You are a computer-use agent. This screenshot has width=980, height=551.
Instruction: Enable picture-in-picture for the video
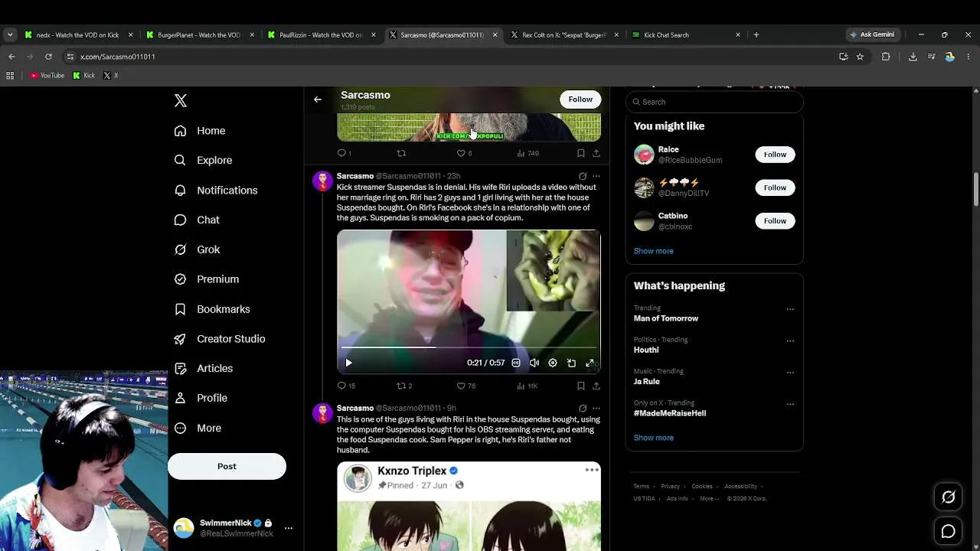tap(571, 363)
